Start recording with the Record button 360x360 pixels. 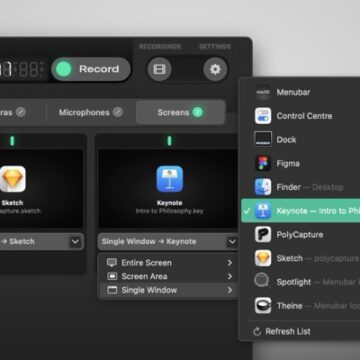tap(91, 69)
